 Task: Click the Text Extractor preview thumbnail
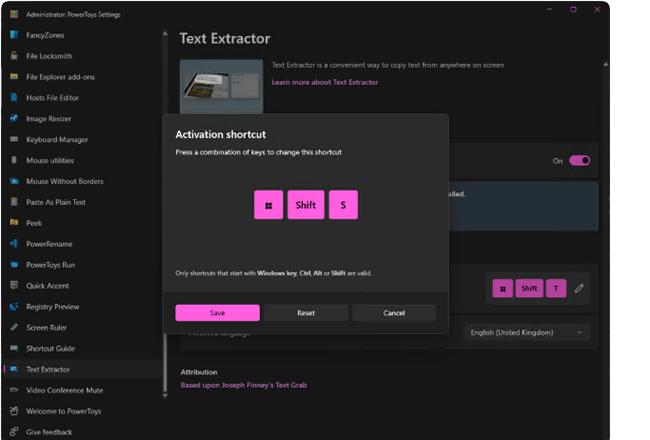pyautogui.click(x=221, y=86)
